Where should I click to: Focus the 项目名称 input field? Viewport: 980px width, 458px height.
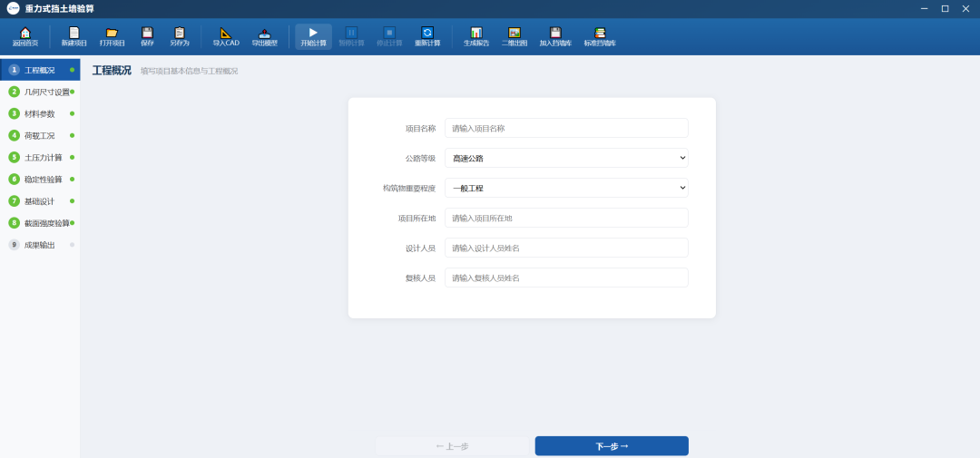point(566,128)
